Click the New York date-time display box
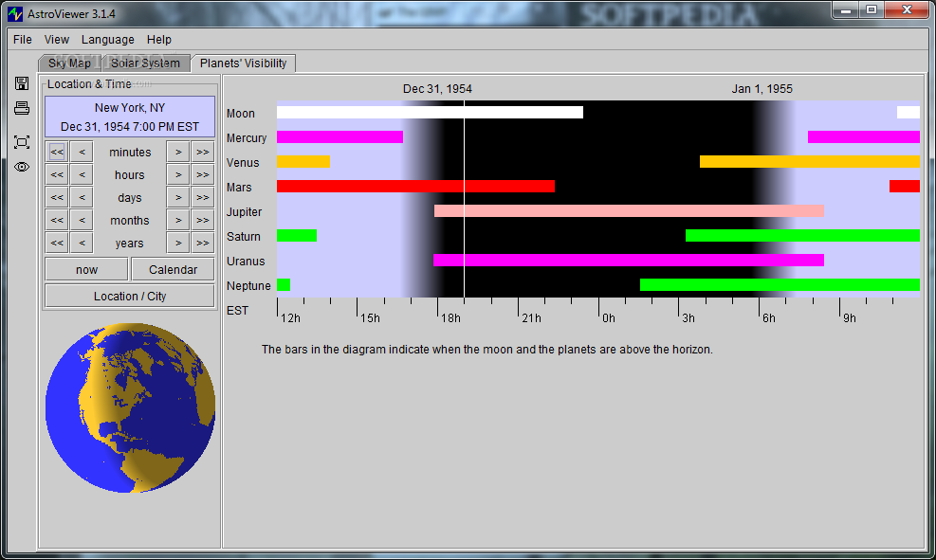Viewport: 936px width, 560px height. coord(130,117)
